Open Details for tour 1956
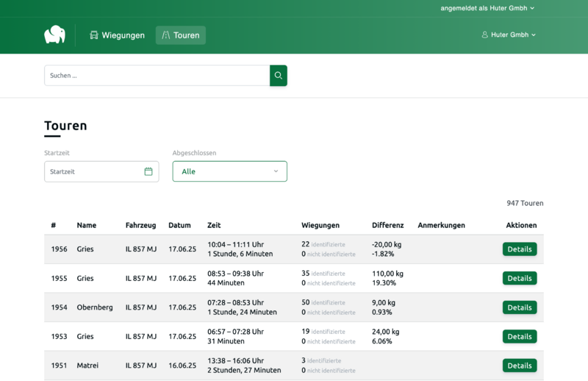 520,249
